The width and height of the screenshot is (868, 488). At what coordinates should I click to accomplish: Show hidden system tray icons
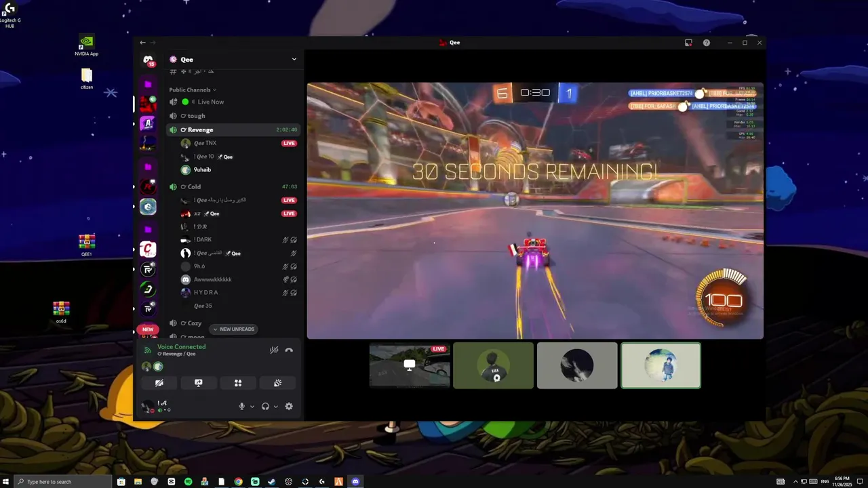[795, 481]
